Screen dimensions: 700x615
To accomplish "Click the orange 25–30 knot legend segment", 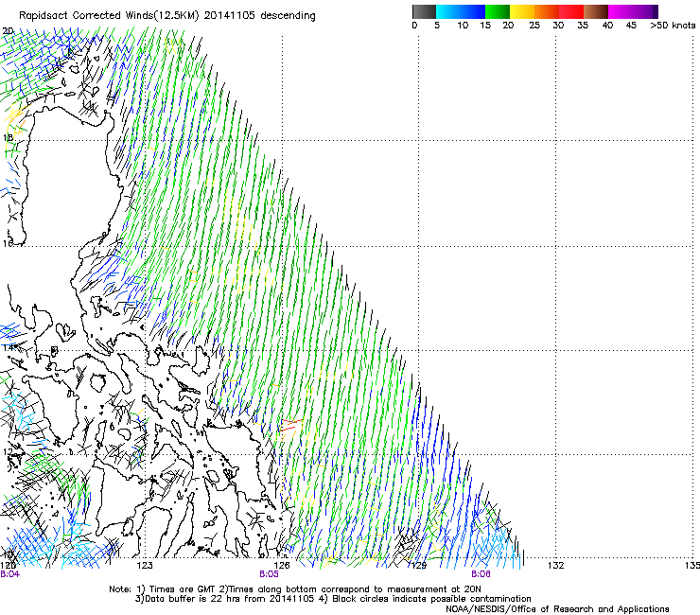I will pos(547,11).
